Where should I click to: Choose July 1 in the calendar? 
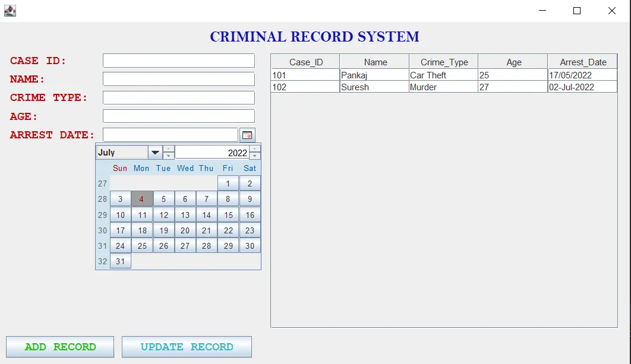click(x=228, y=183)
